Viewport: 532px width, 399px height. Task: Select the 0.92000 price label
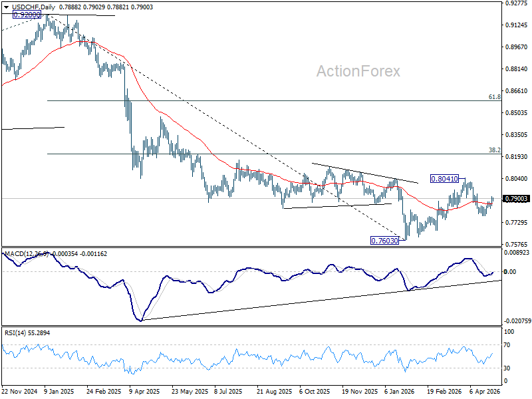tap(27, 15)
